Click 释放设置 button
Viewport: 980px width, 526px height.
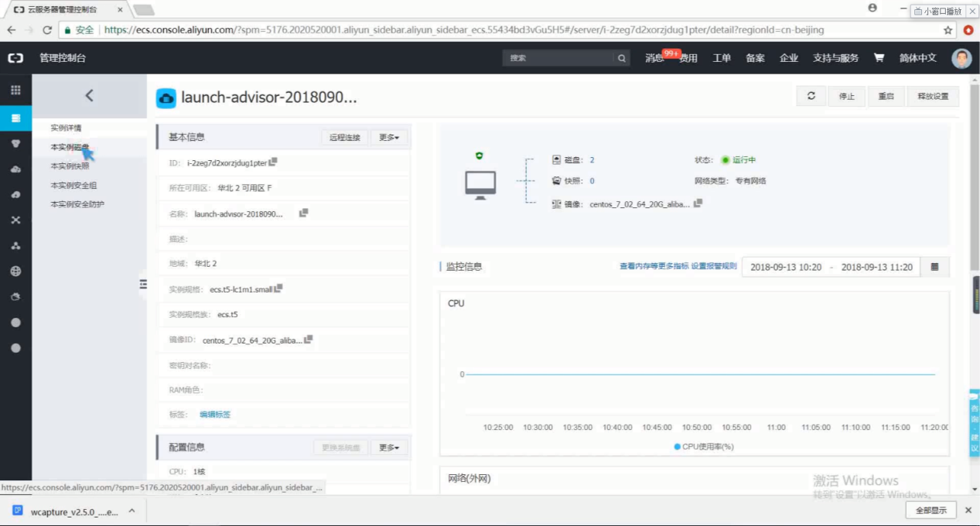(x=933, y=96)
